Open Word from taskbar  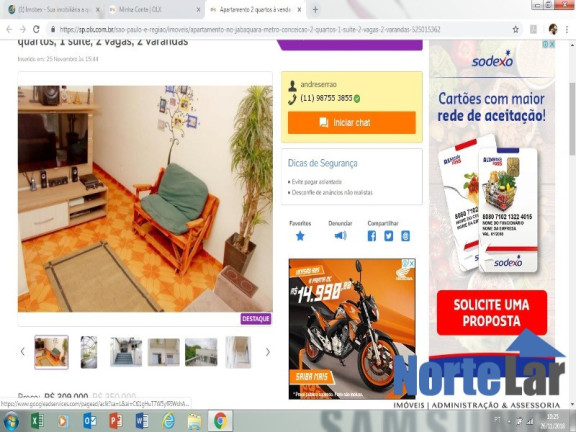(142, 421)
